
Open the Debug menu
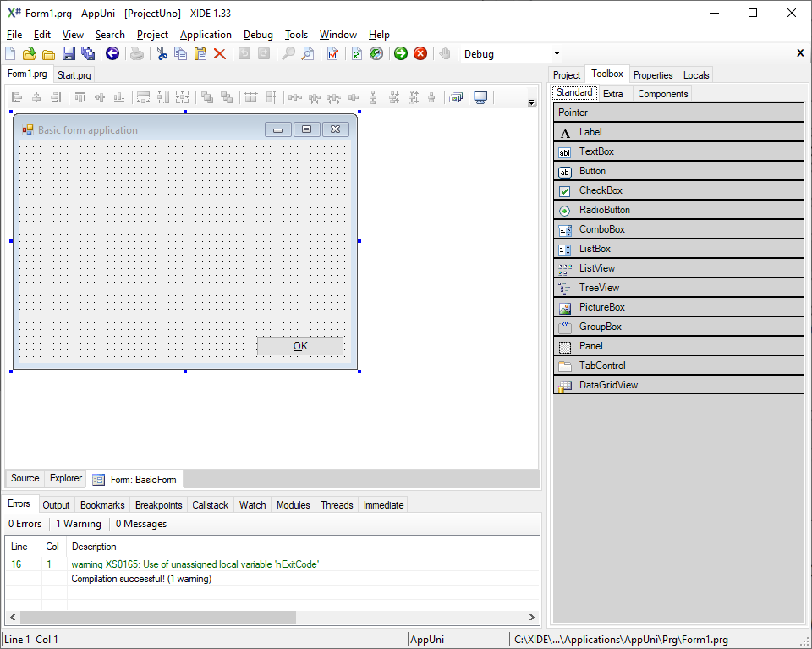click(258, 35)
